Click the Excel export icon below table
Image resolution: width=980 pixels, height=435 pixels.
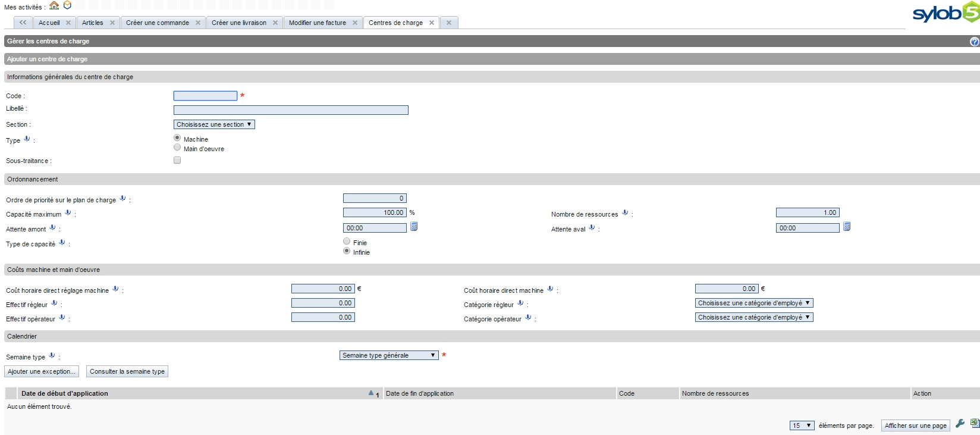(975, 423)
